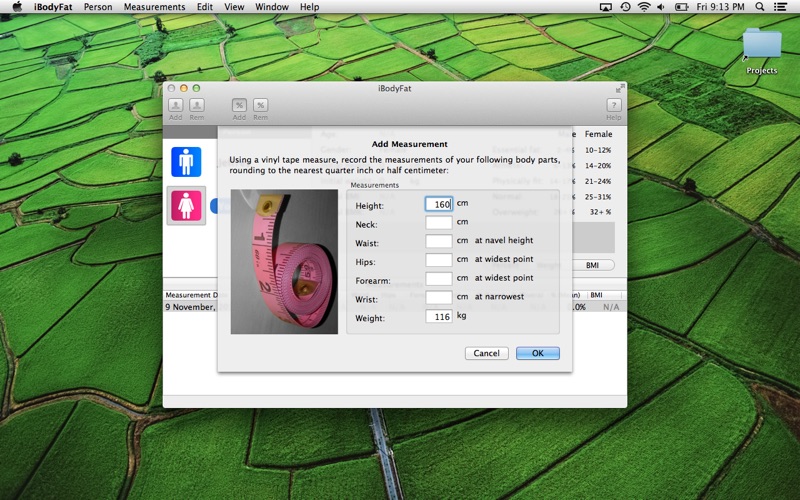Click the Remove measurement percent icon
800x500 pixels.
tap(260, 105)
